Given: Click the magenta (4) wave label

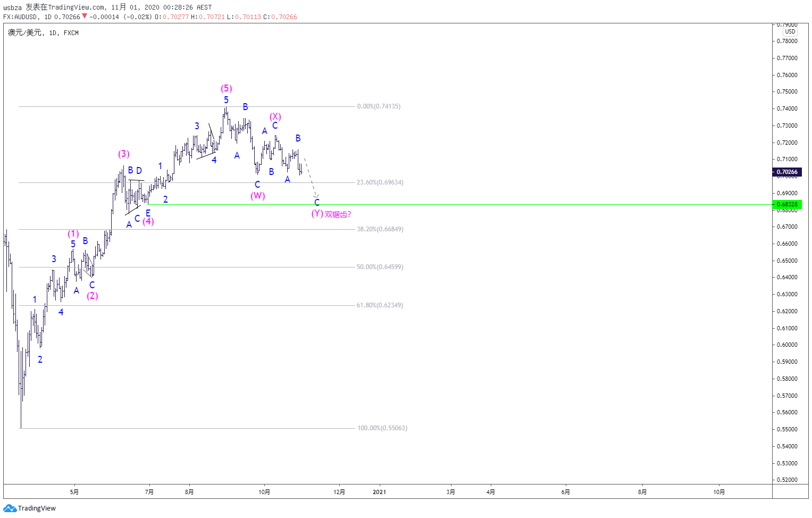Looking at the screenshot, I should tap(148, 221).
